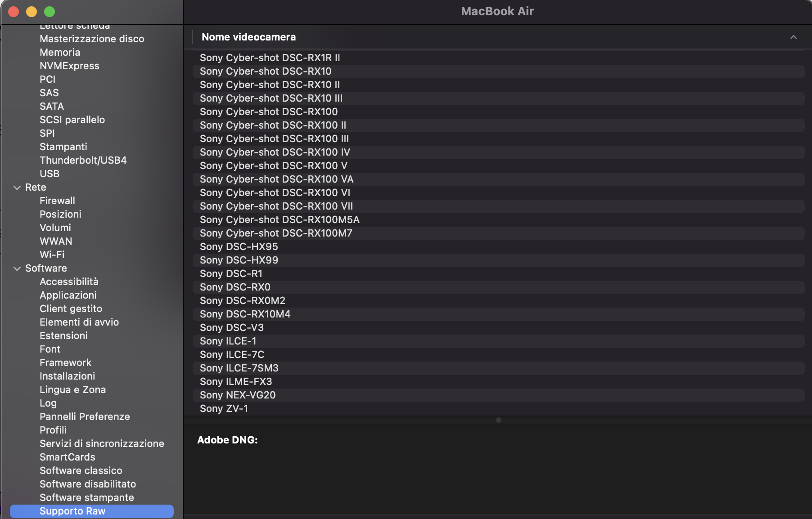Open Wi-Fi under Rete
The width and height of the screenshot is (812, 519).
point(52,255)
